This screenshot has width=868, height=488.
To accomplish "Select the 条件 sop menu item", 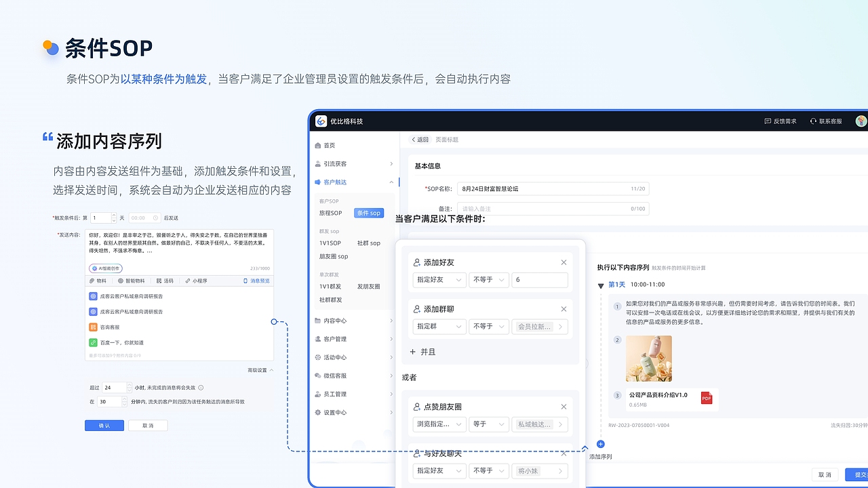I will 369,213.
